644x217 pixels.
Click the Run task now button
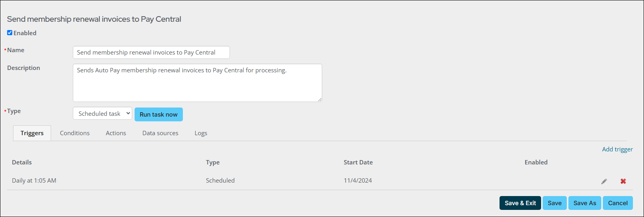[x=159, y=114]
